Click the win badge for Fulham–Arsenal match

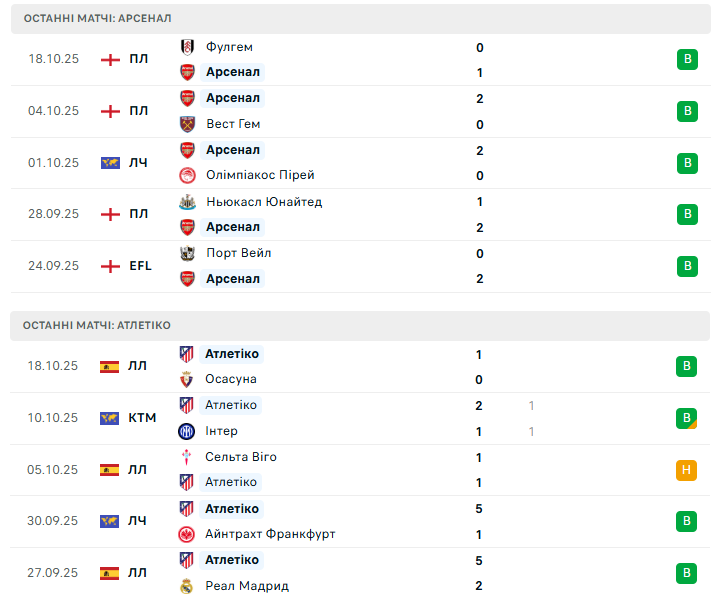(687, 59)
